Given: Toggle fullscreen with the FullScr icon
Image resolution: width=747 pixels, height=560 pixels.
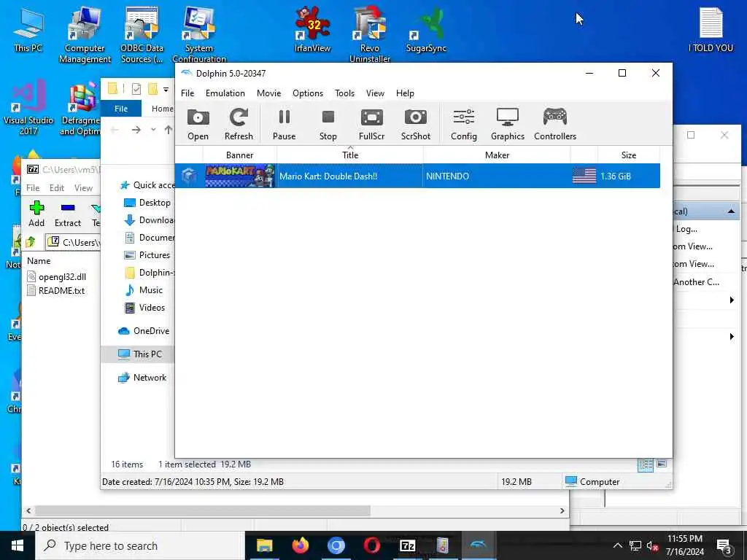Looking at the screenshot, I should [371, 124].
